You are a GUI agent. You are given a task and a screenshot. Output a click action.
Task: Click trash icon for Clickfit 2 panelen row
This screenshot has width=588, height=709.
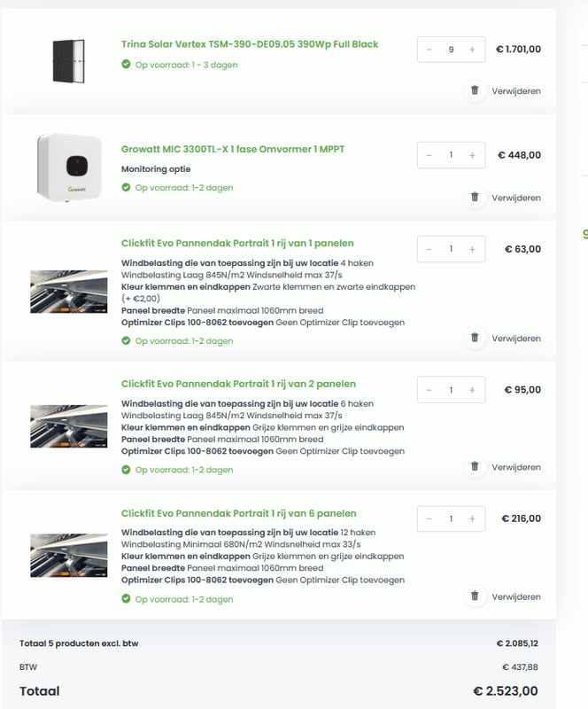tap(475, 466)
